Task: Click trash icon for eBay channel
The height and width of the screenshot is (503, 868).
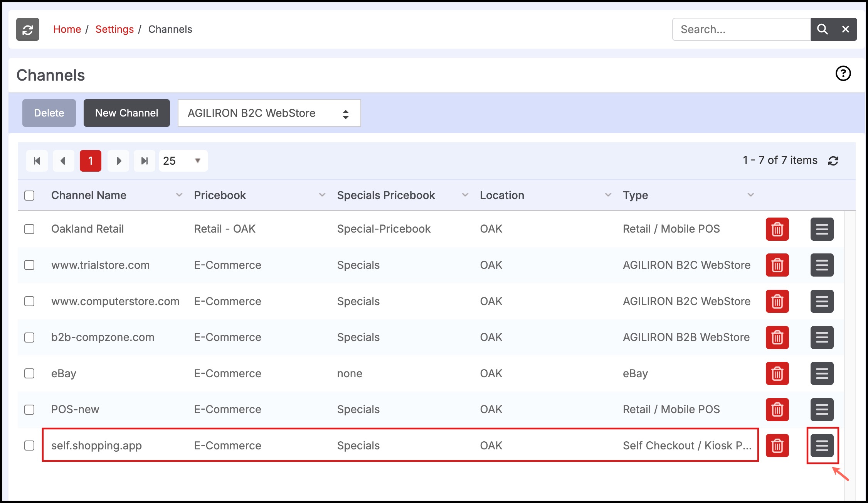Action: point(777,373)
